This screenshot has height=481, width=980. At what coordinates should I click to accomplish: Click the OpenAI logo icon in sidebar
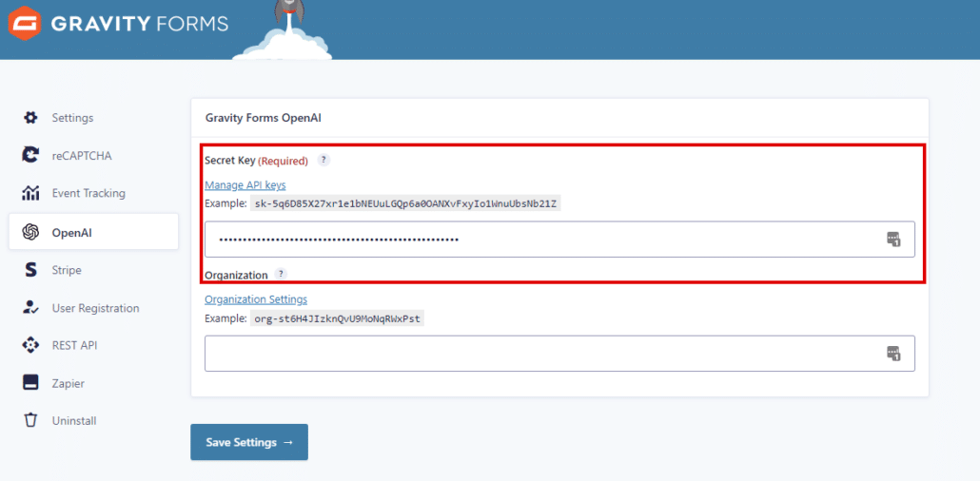pyautogui.click(x=30, y=232)
